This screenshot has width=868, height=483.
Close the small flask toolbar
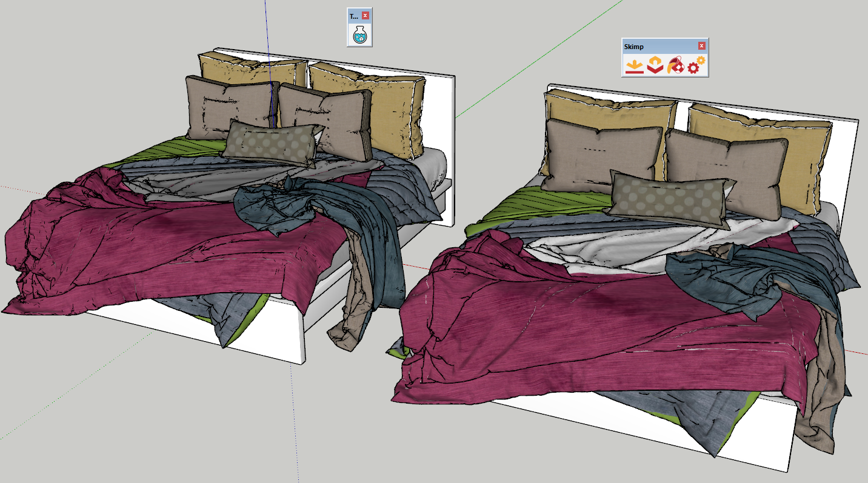click(x=366, y=16)
